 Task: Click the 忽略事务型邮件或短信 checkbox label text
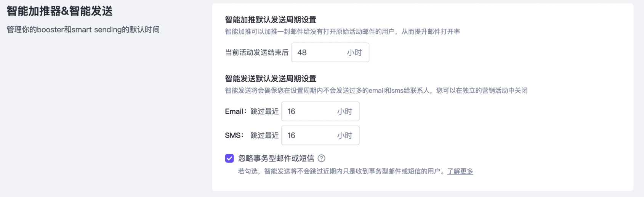276,158
